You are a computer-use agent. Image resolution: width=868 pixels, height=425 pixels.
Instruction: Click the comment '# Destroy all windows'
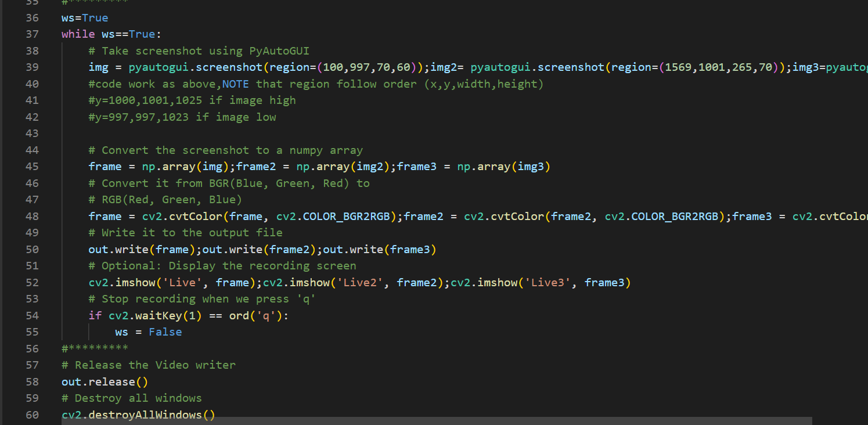132,398
